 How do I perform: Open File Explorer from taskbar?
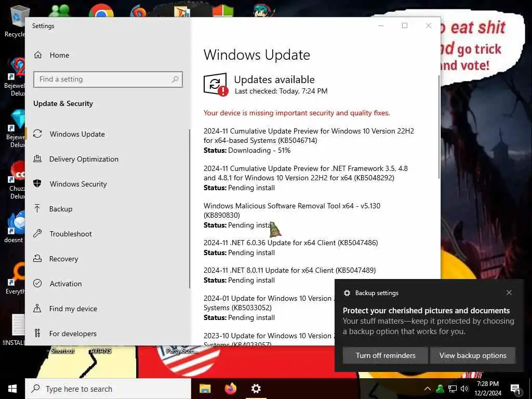[205, 389]
